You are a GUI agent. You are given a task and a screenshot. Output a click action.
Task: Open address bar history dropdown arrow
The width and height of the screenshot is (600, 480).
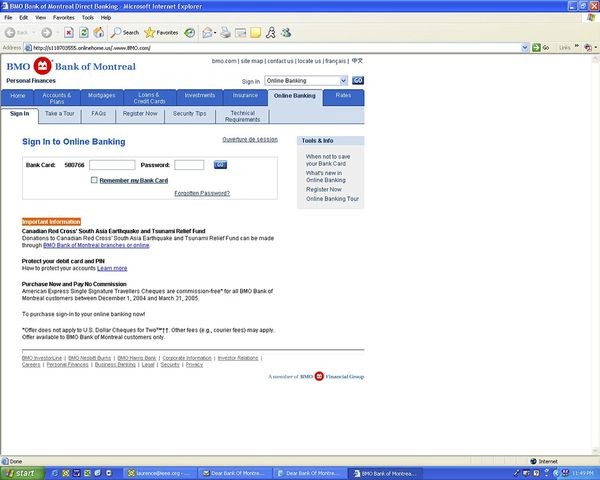tap(525, 47)
